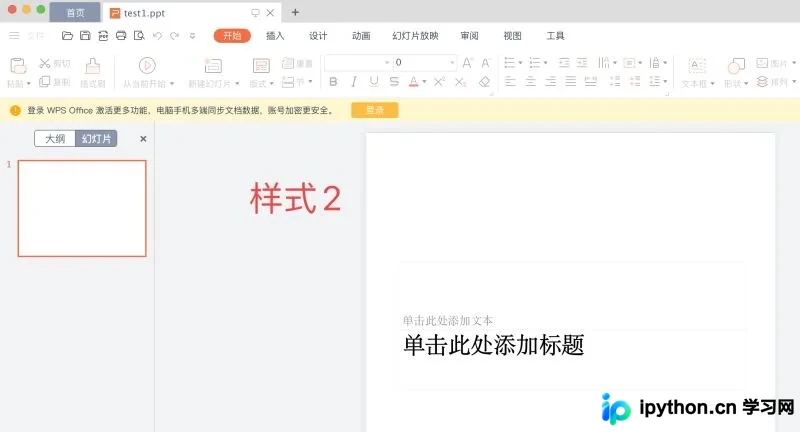Toggle strikethrough formatting
Image resolution: width=800 pixels, height=432 pixels.
coord(394,82)
